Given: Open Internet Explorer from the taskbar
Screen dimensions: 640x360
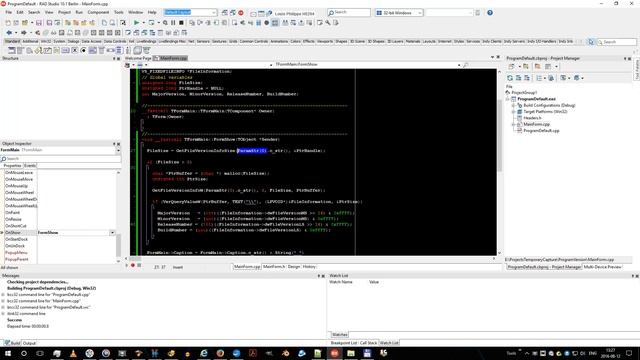Looking at the screenshot, I should [204, 353].
